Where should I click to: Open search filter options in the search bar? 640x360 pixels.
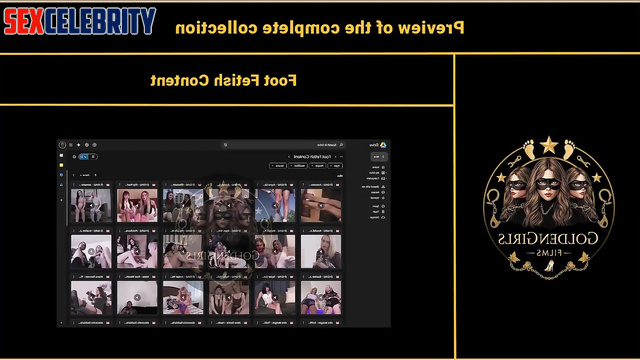pos(225,145)
